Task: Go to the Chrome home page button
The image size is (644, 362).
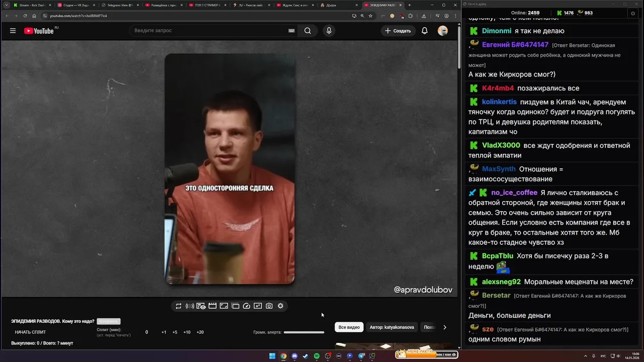Action: point(34,16)
